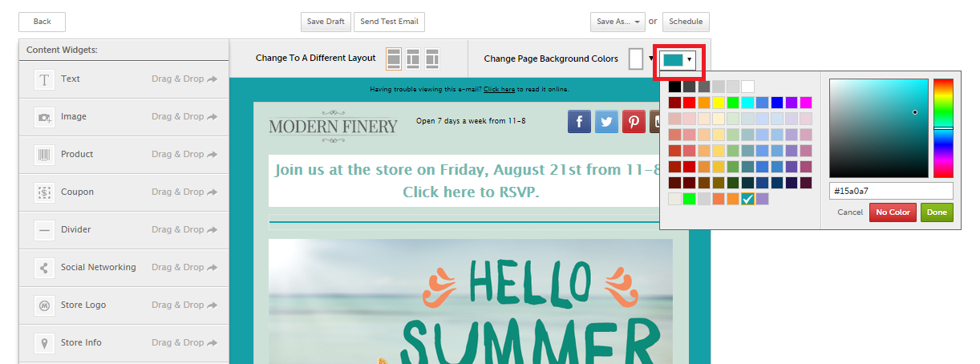Click the Twitter bird icon
The image size is (980, 364).
(606, 122)
